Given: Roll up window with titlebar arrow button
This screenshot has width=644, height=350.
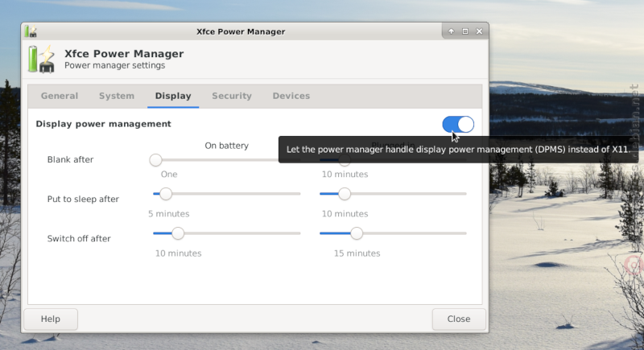Looking at the screenshot, I should (451, 31).
